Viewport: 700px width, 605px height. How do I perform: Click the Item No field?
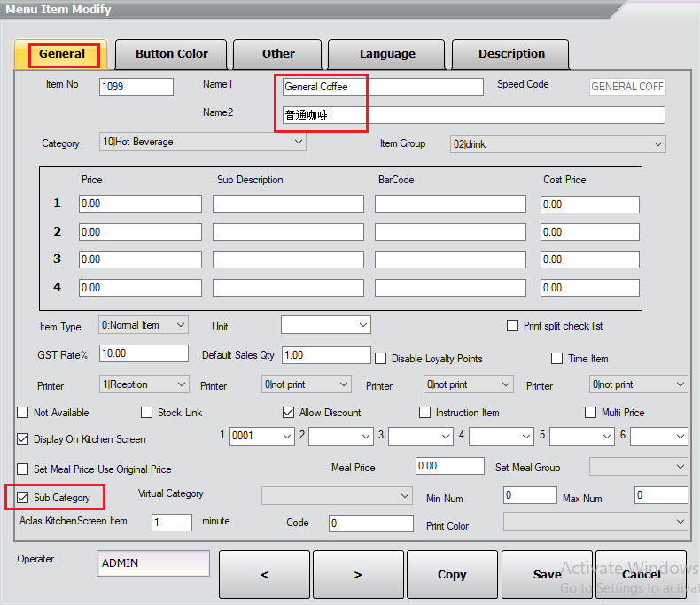click(136, 87)
